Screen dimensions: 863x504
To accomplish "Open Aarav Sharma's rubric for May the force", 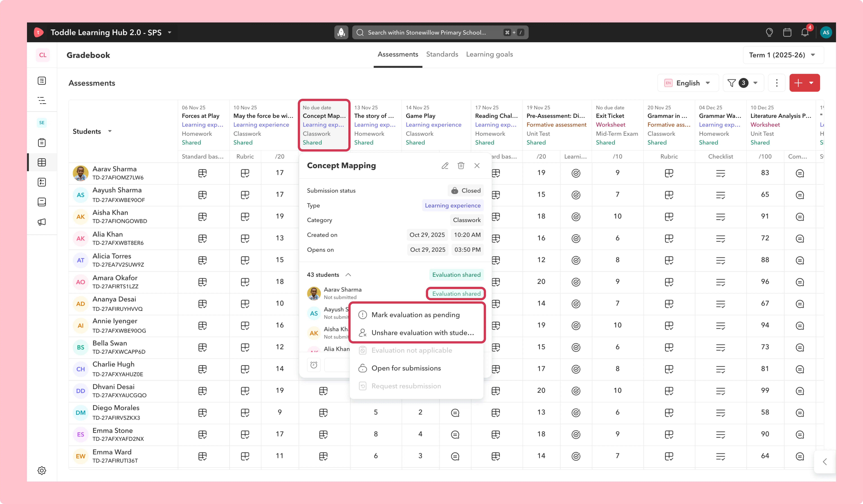I will point(245,173).
